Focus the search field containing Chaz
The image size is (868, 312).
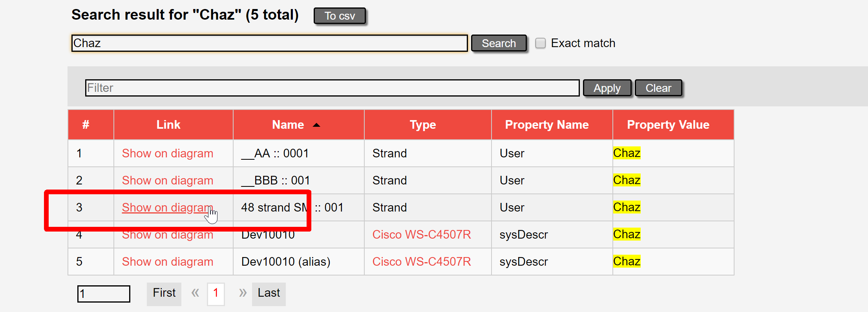tap(269, 43)
